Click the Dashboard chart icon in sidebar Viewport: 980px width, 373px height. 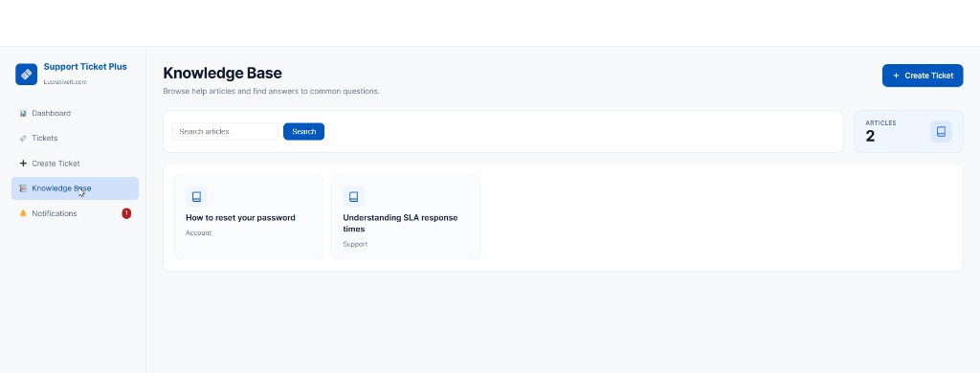click(x=23, y=113)
